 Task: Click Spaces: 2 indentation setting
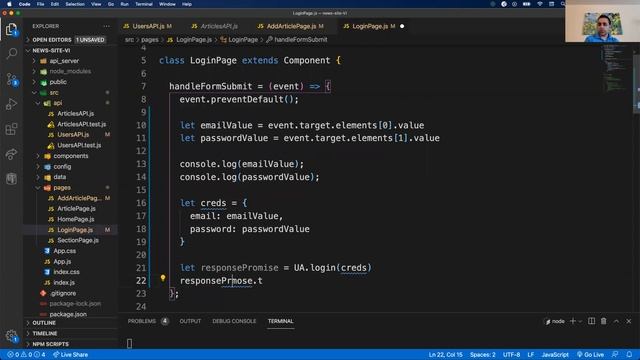coord(482,355)
